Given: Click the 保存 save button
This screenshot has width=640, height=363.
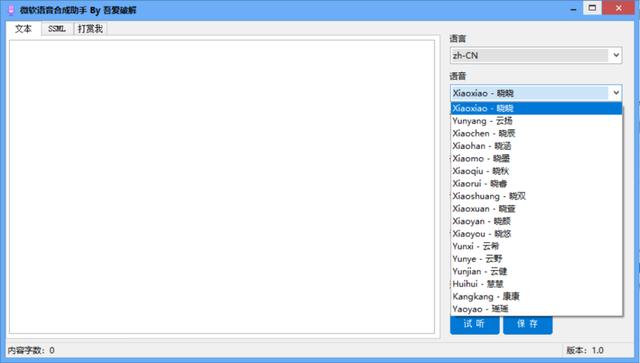Looking at the screenshot, I should 527,324.
